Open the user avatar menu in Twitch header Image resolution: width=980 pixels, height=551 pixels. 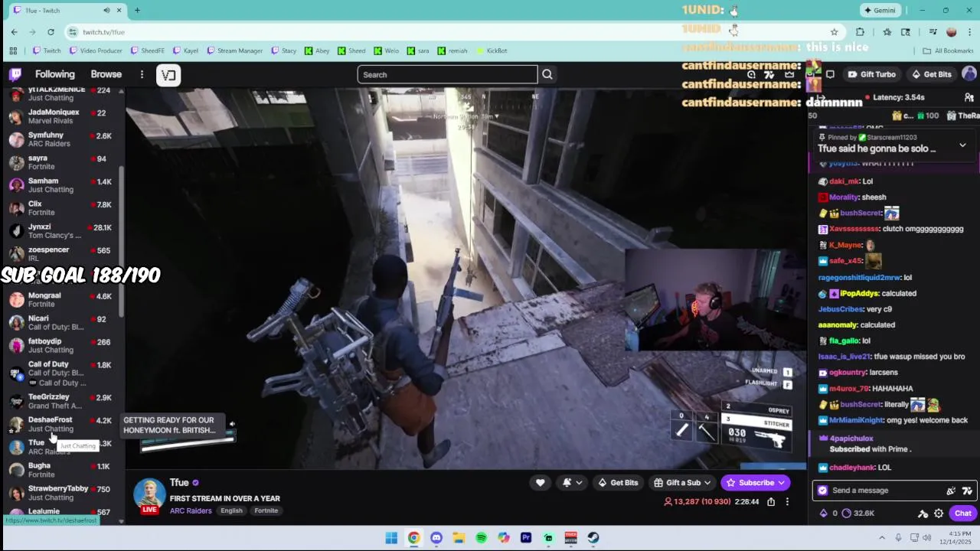pyautogui.click(x=969, y=73)
